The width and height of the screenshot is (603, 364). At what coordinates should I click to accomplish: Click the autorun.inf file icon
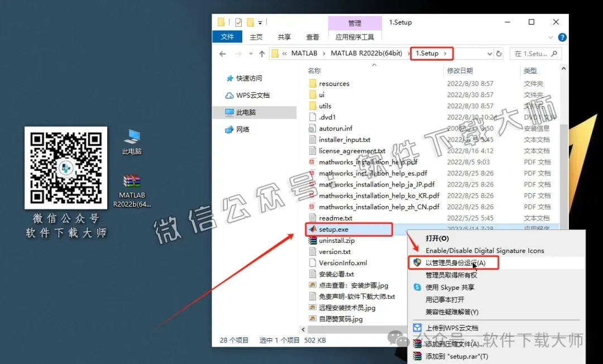point(313,128)
